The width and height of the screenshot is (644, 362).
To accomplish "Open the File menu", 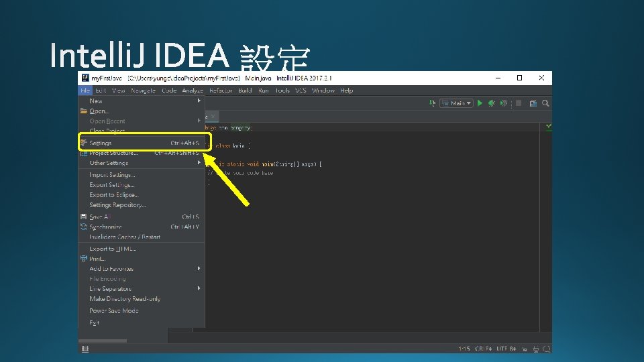I will tap(85, 90).
